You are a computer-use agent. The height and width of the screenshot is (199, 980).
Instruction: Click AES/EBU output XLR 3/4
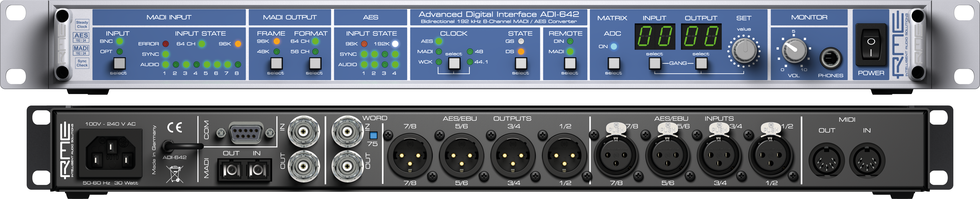[x=513, y=156]
